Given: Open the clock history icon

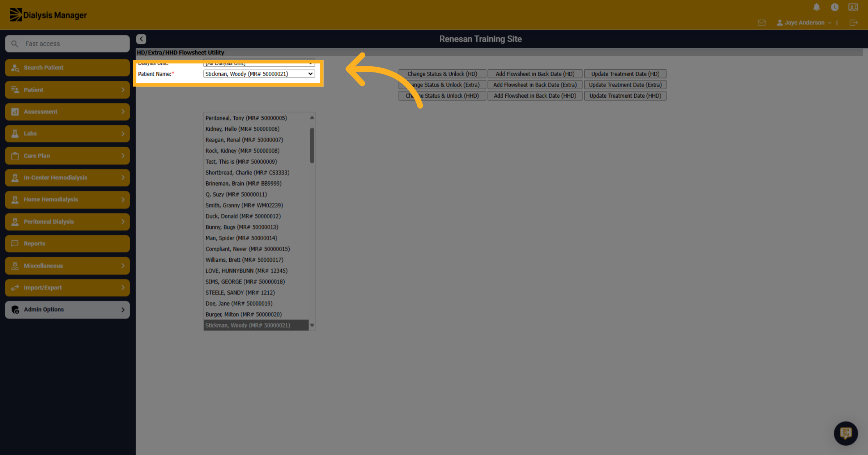Looking at the screenshot, I should tap(834, 7).
